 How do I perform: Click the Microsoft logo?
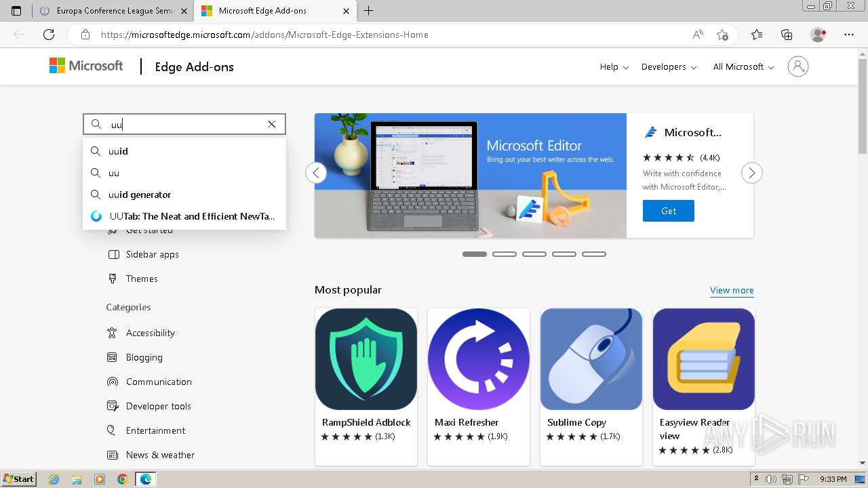point(86,66)
